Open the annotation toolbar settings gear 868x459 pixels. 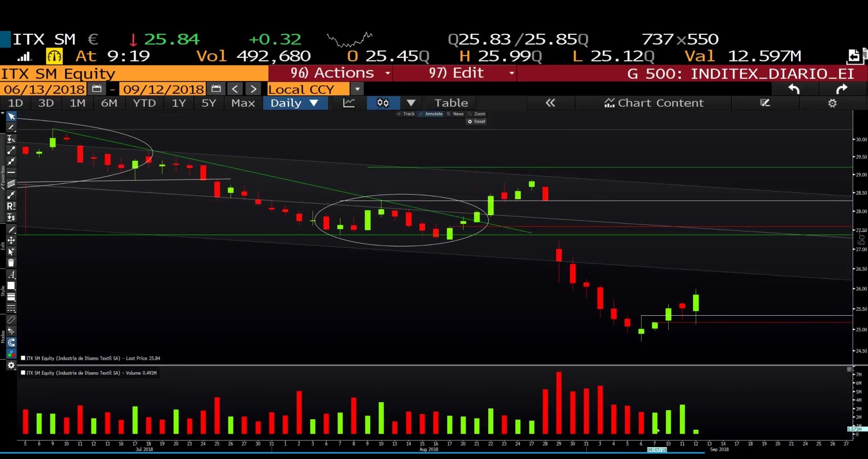[11, 365]
